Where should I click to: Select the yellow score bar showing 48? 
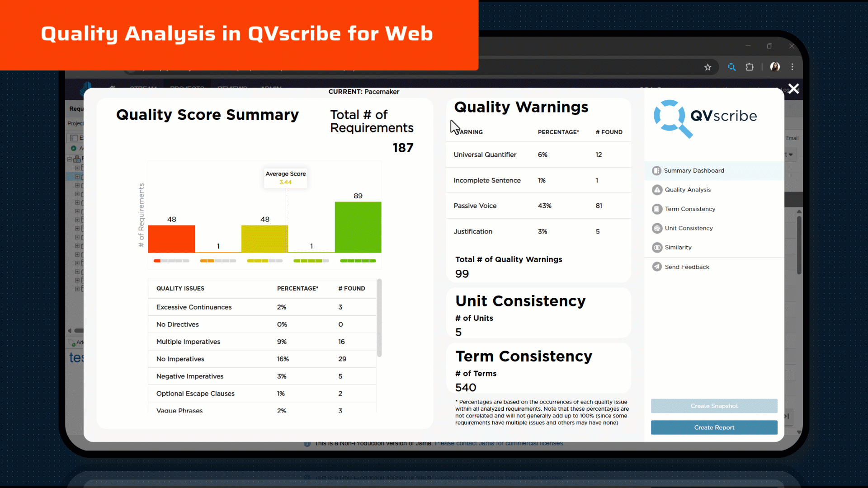[264, 239]
